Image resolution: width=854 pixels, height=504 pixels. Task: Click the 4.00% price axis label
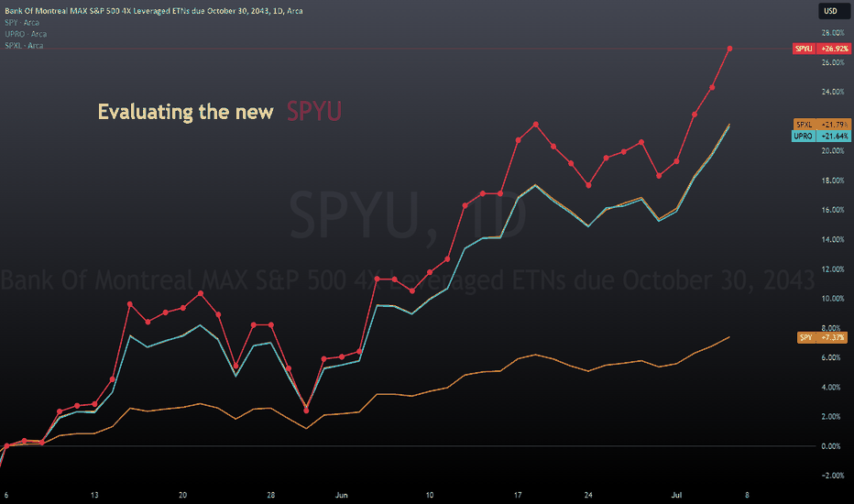833,388
